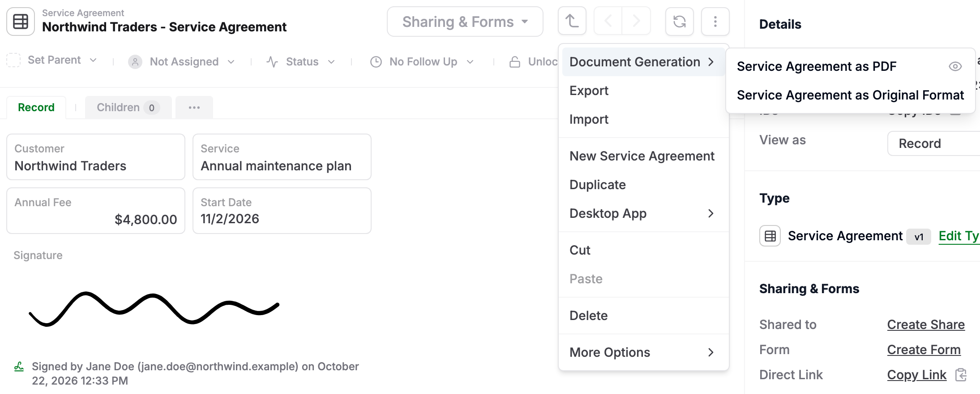Viewport: 980px width, 394px height.
Task: Click the Annual Fee field $4,800.00
Action: click(x=96, y=211)
